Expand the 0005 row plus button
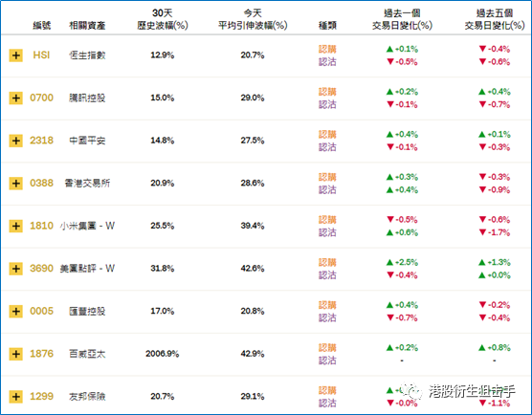 point(16,312)
